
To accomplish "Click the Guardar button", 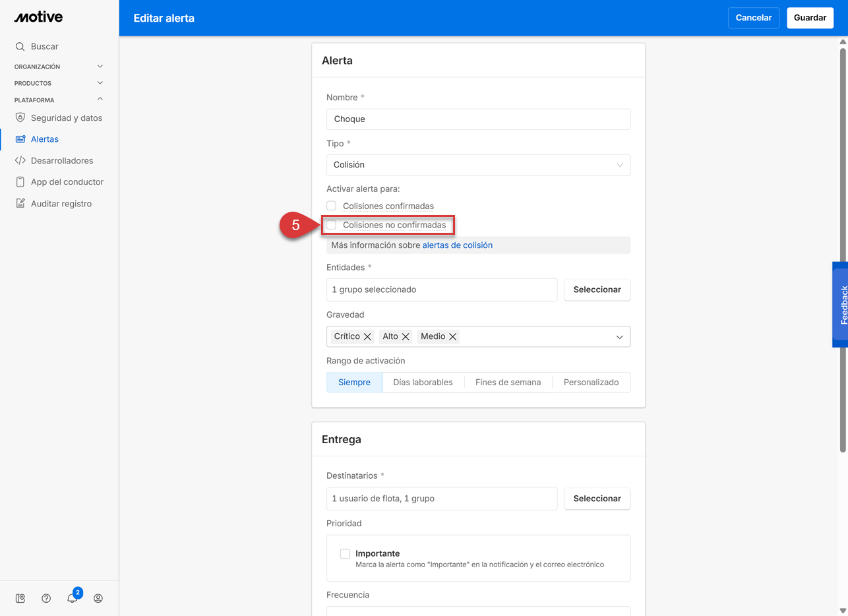I will (x=810, y=18).
